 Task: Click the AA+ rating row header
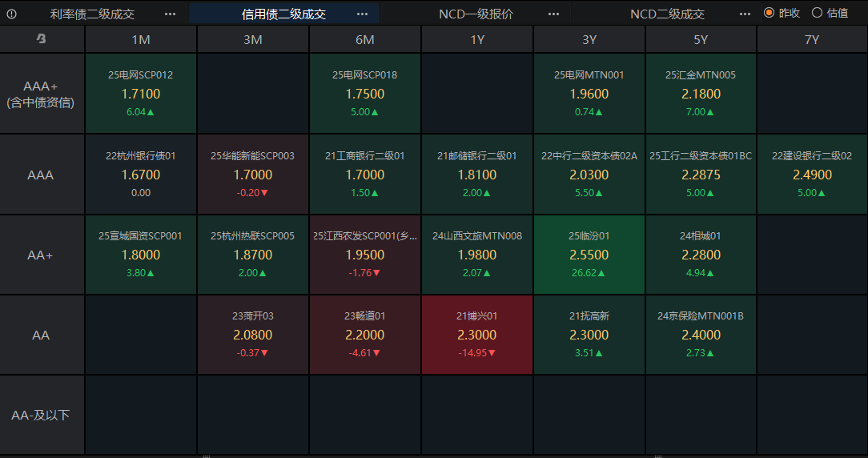coord(41,255)
